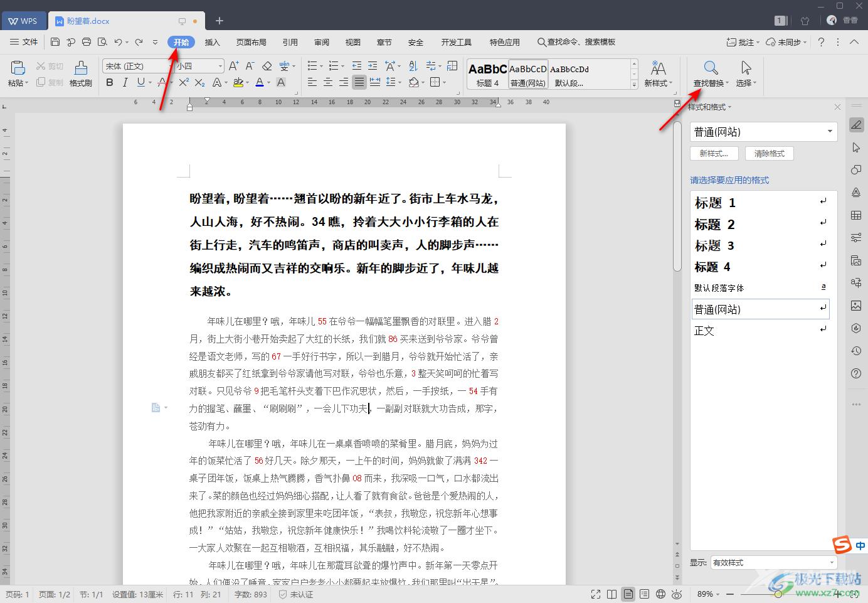Toggle strikethrough formatting
868x603 pixels.
pos(162,82)
